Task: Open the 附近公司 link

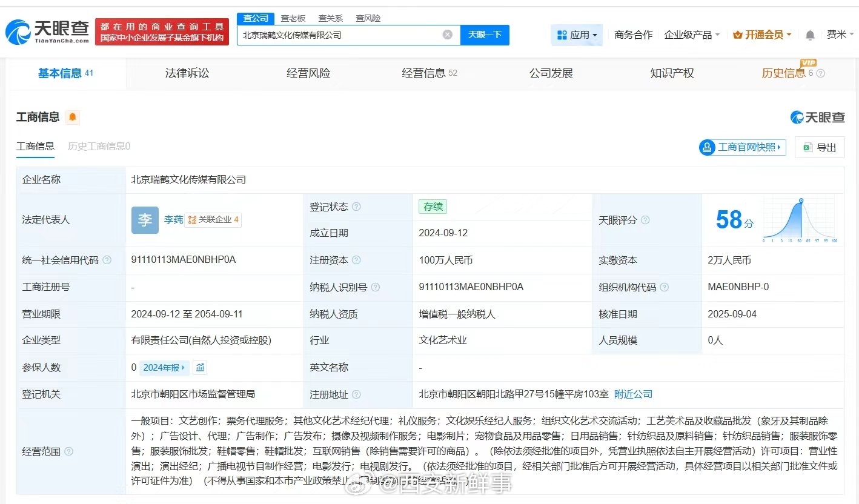Action: [x=633, y=394]
